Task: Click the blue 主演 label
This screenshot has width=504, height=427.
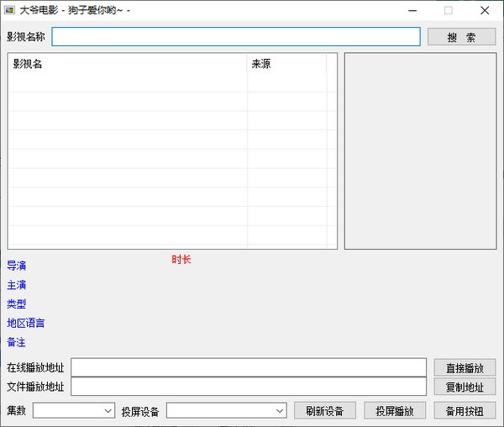Action: pos(17,285)
